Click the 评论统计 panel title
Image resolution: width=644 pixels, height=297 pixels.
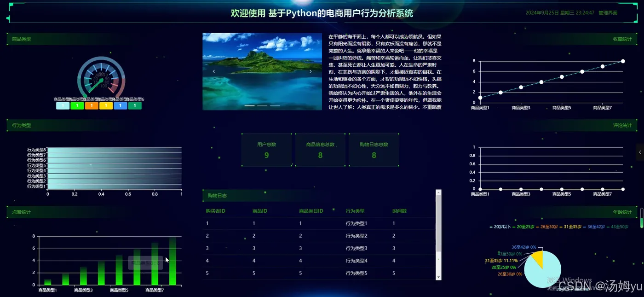tap(622, 125)
